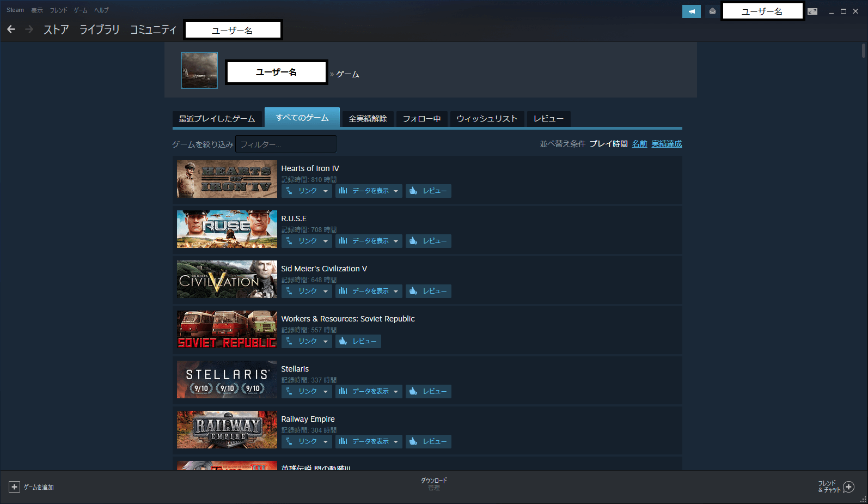The height and width of the screenshot is (504, 868).
Task: Click the review button for Workers & Resources
Action: coord(358,341)
